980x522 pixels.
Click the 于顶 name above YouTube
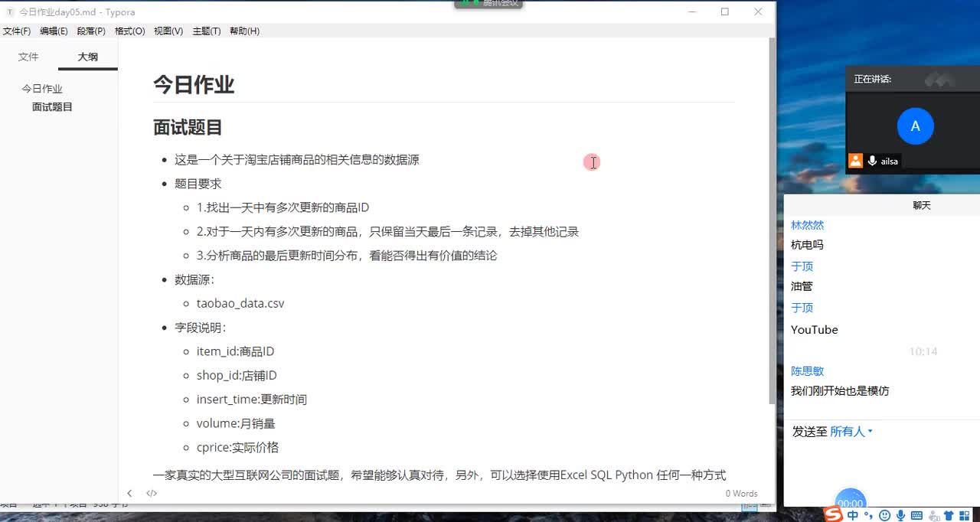[x=802, y=308]
